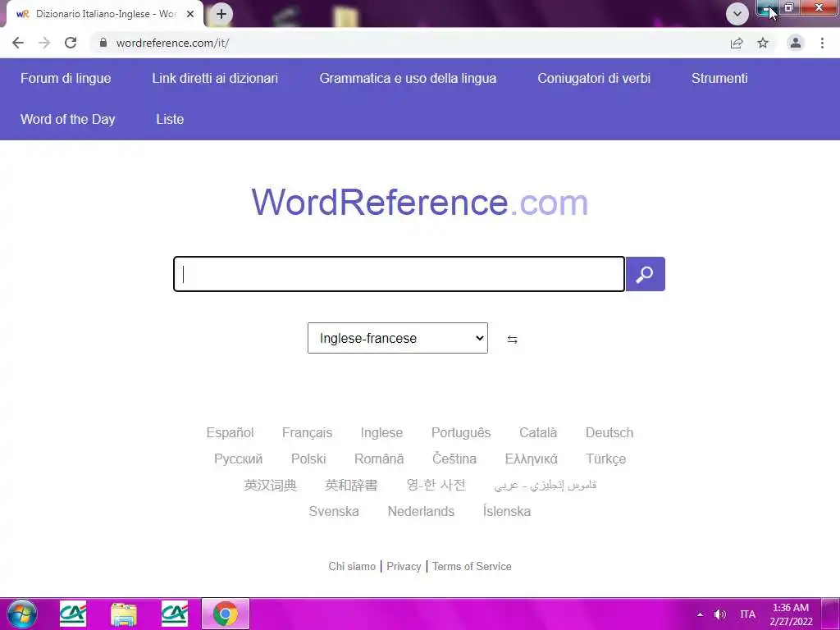The height and width of the screenshot is (630, 840).
Task: Switch site language to Nederlands
Action: coord(421,511)
